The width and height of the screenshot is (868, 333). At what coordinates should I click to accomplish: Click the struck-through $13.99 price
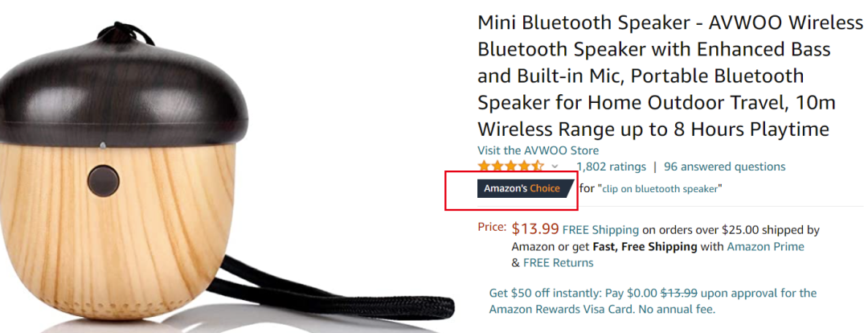click(680, 294)
